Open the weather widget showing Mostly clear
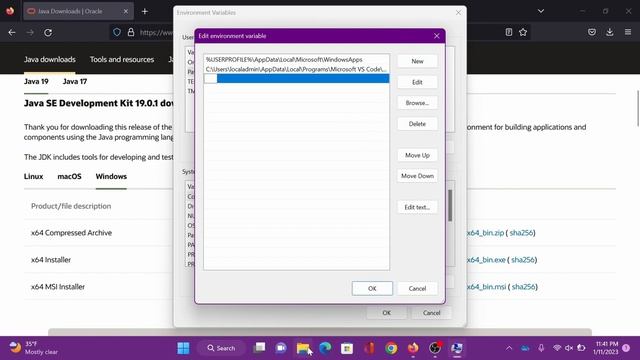The image size is (640, 360). tap(33, 348)
